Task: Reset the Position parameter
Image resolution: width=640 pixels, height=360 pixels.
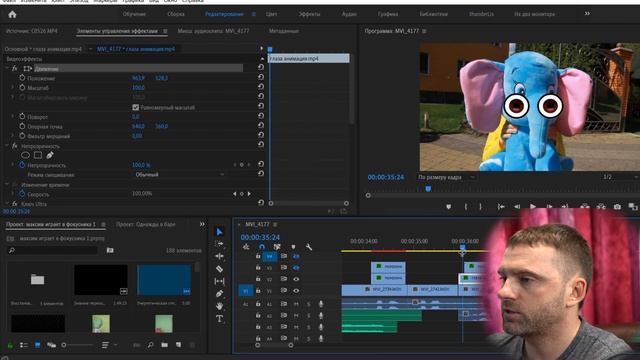Action: [x=261, y=77]
